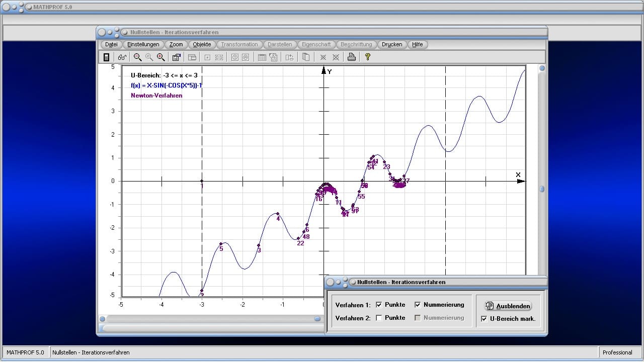Click iteration point label 5 on the curve
This screenshot has height=362, width=644.
(221, 248)
